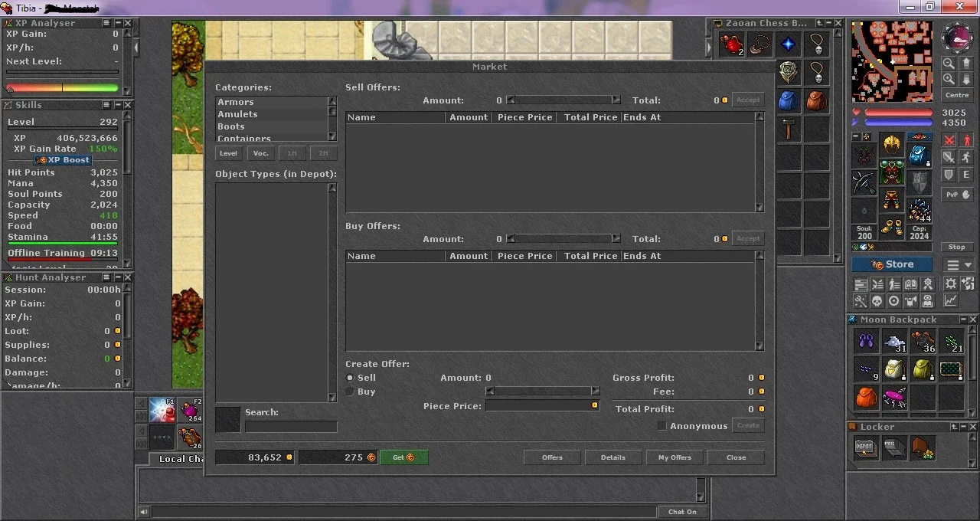Select the golden helmet in equipment
Screen dimensions: 980x521
pos(891,144)
